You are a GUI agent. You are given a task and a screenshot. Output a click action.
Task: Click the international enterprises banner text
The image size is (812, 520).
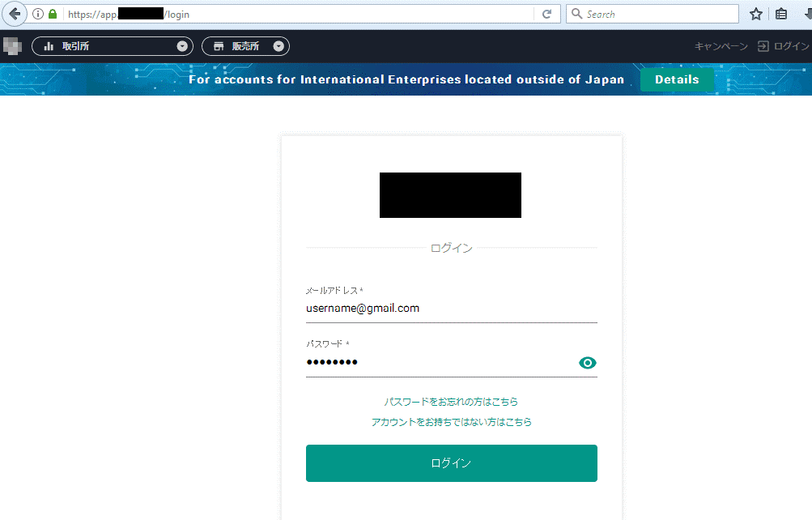[406, 79]
